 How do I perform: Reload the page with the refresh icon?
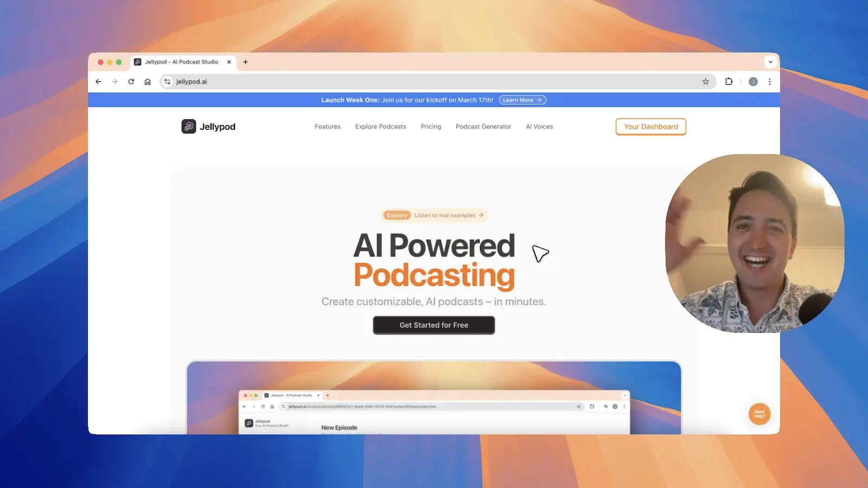point(131,82)
